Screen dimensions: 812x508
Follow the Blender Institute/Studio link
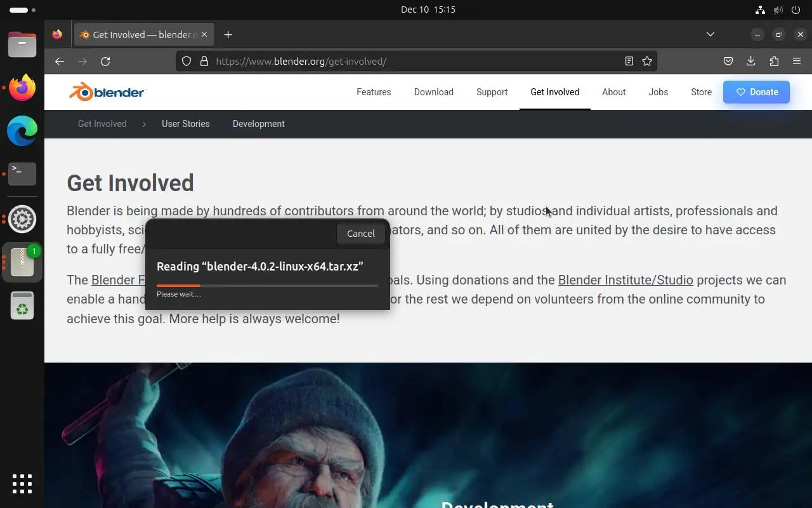pos(625,280)
